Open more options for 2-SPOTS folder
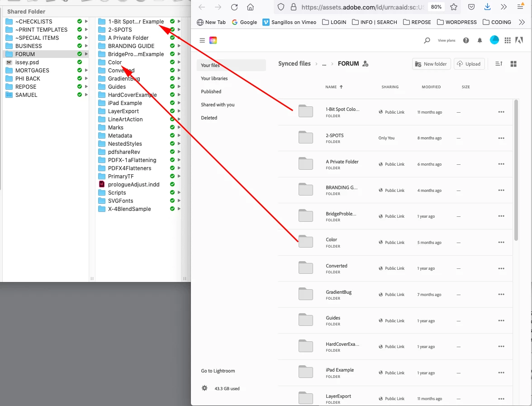The image size is (532, 406). click(x=501, y=138)
